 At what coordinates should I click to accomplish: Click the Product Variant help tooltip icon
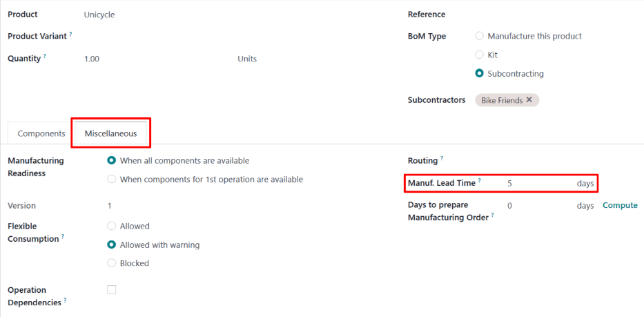tap(70, 33)
